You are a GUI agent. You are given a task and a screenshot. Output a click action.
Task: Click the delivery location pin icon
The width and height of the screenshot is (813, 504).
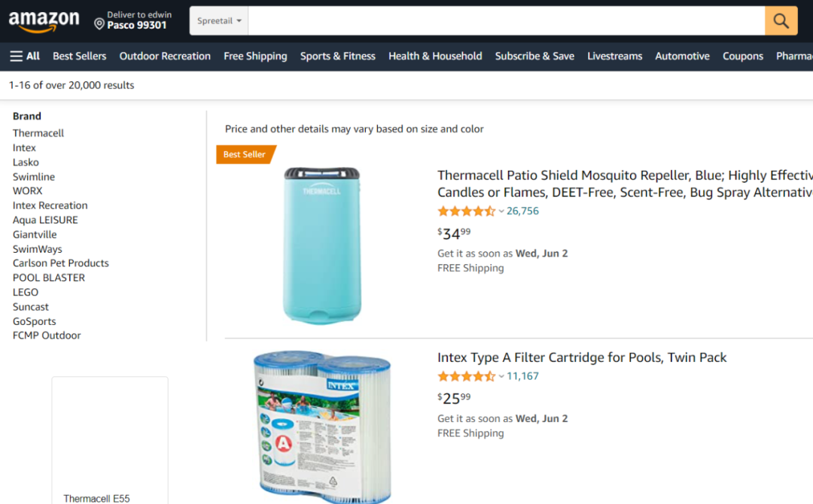[99, 23]
